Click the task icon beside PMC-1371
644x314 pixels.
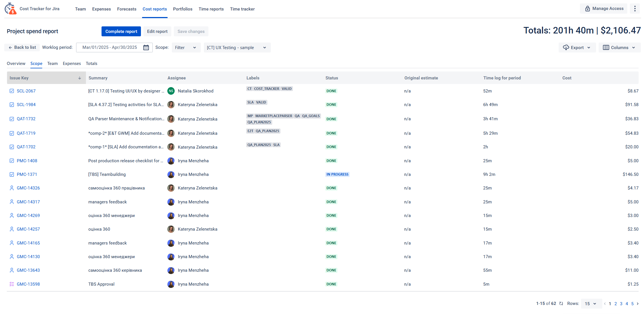[x=12, y=174]
